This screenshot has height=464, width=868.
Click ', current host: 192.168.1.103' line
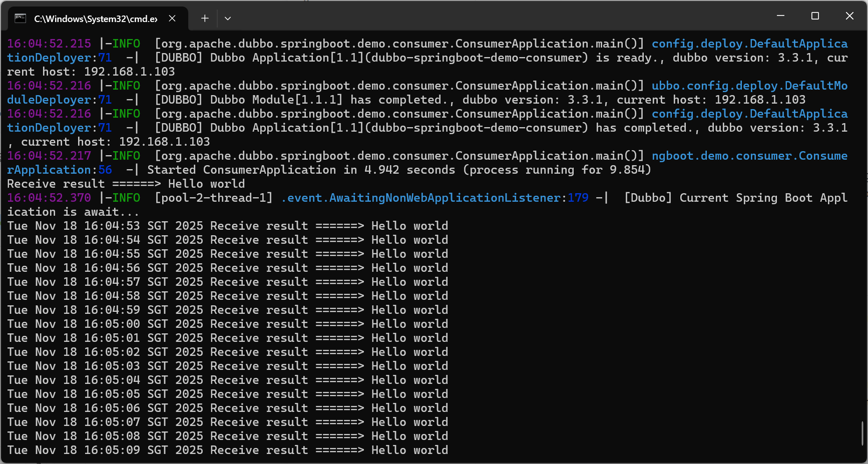[109, 142]
